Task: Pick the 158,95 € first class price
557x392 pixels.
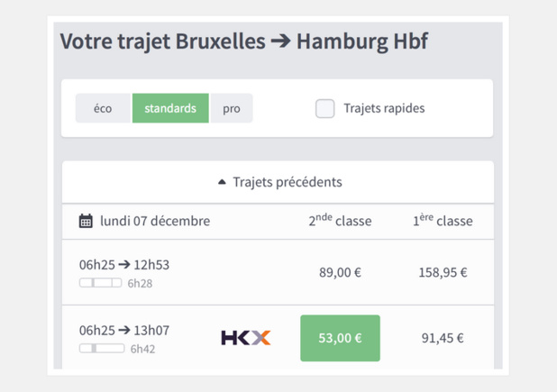Action: 443,272
